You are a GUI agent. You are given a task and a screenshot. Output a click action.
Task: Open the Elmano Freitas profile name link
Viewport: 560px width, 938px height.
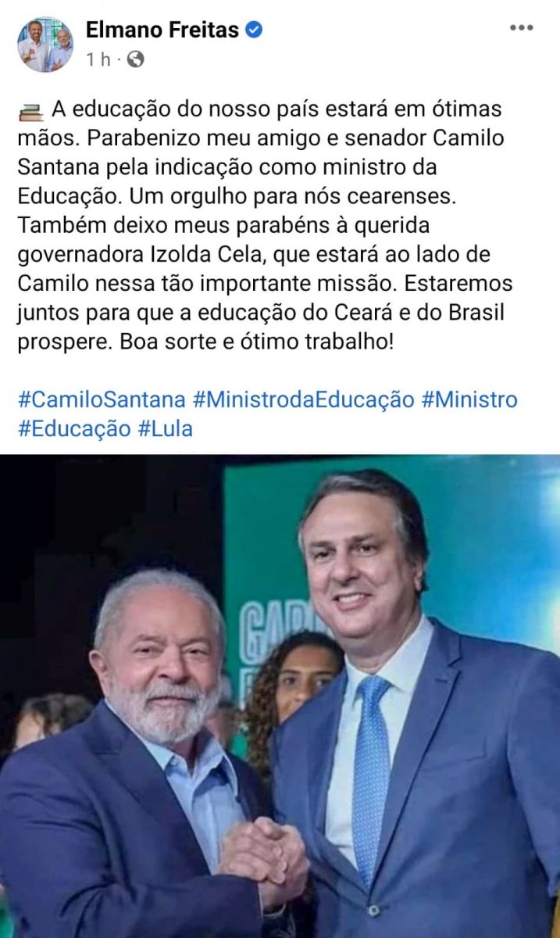pos(162,30)
